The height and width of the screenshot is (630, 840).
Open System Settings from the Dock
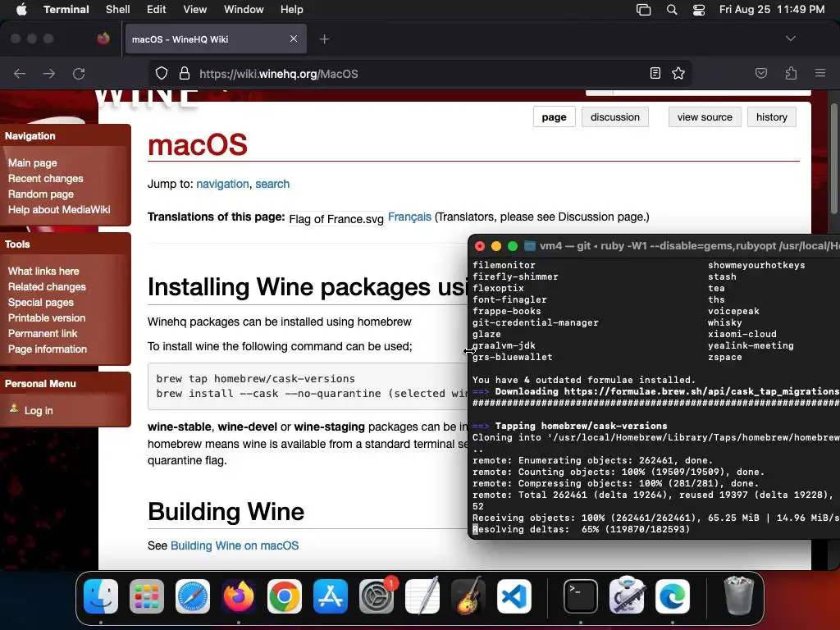pyautogui.click(x=376, y=596)
